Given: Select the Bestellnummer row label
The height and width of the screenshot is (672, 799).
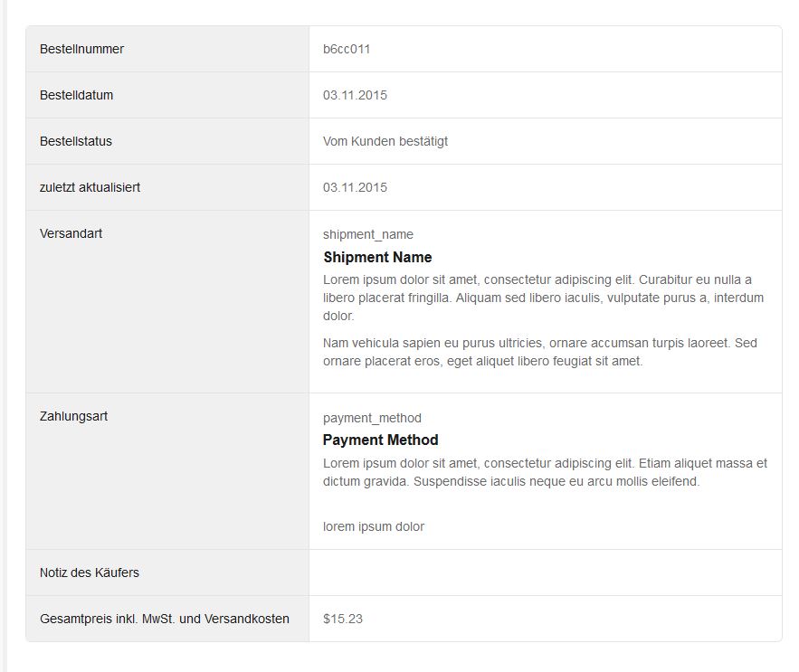Looking at the screenshot, I should (82, 49).
